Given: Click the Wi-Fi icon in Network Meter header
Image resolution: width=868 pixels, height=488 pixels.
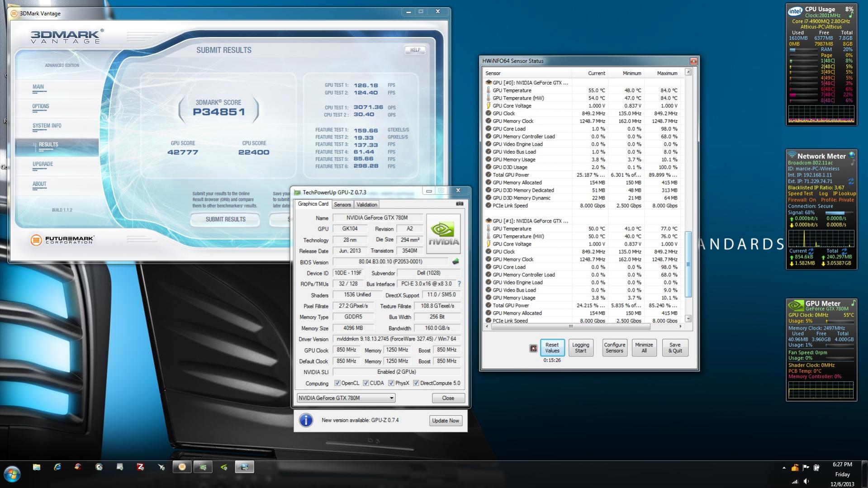Looking at the screenshot, I should (x=792, y=155).
